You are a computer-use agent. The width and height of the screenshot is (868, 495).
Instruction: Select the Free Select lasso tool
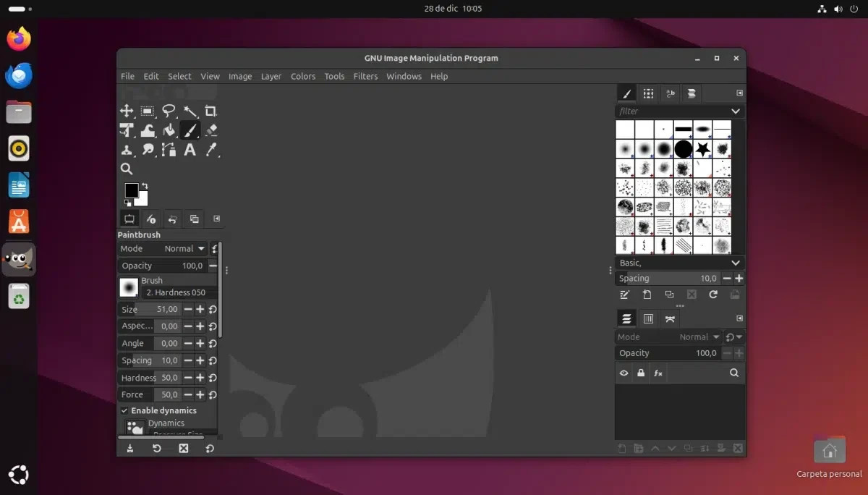tap(169, 111)
